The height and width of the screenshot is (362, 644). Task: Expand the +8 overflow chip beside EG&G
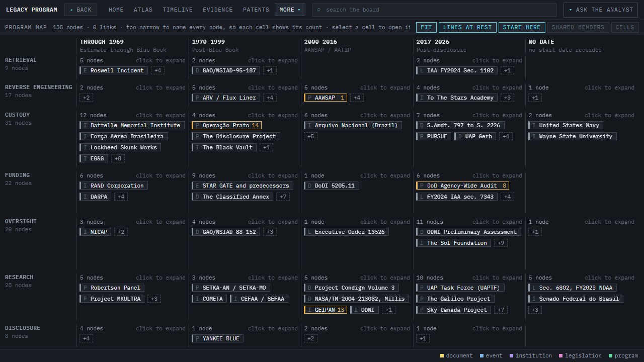[118, 158]
